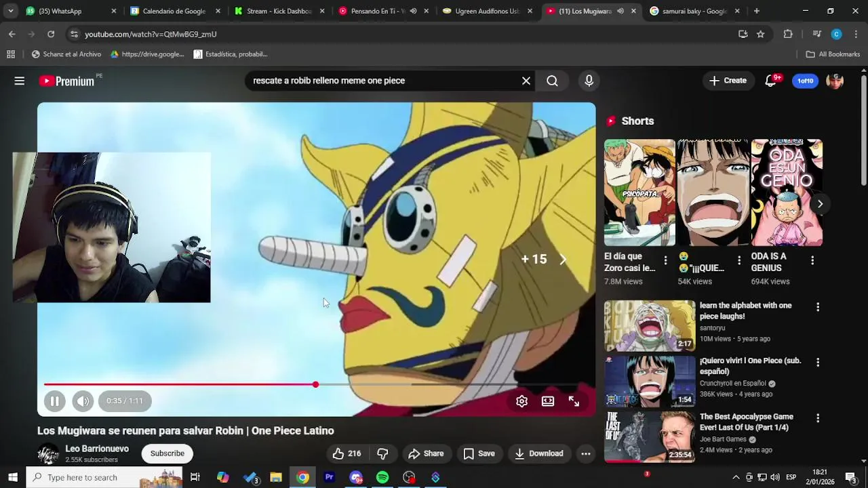Open the account avatar menu
The width and height of the screenshot is (868, 488).
835,81
